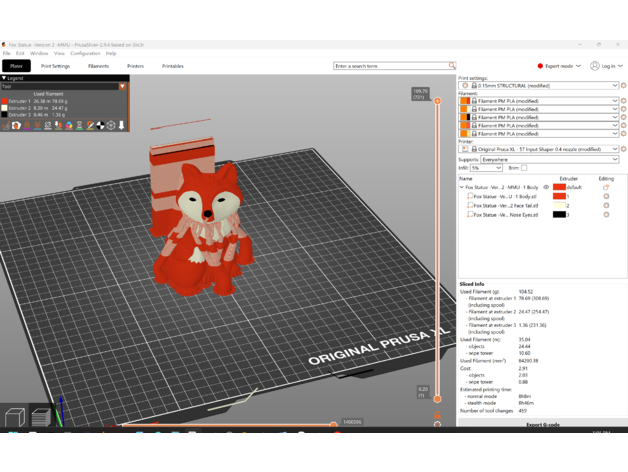Switch to Printers tab
Screen dimensions: 628x472
[135, 66]
